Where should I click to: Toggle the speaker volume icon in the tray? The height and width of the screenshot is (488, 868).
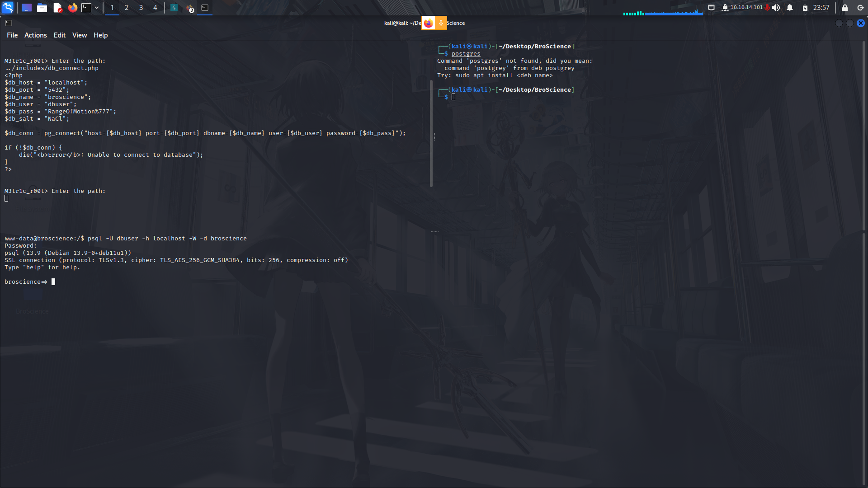tap(776, 8)
